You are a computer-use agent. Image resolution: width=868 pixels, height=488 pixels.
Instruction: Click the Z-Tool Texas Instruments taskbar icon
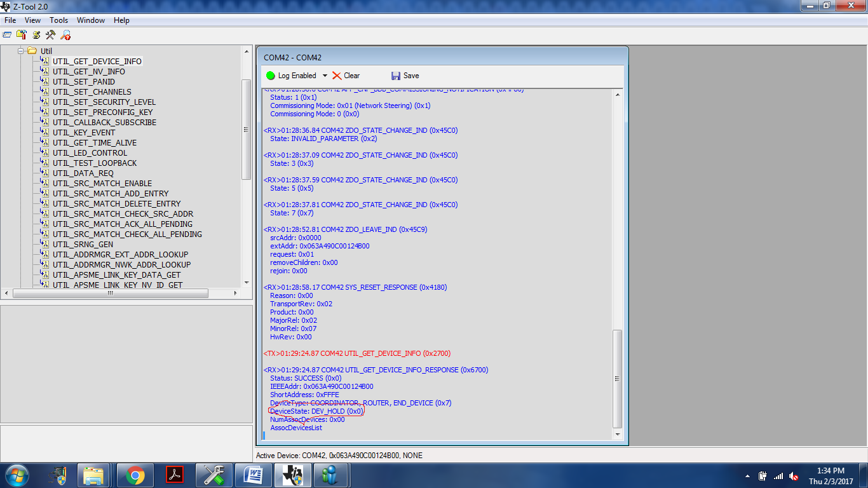pyautogui.click(x=292, y=475)
